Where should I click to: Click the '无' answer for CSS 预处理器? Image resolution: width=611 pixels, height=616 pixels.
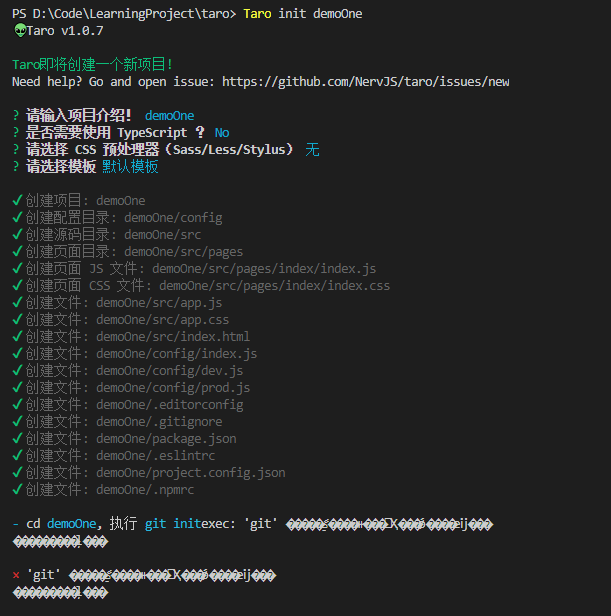tap(312, 150)
